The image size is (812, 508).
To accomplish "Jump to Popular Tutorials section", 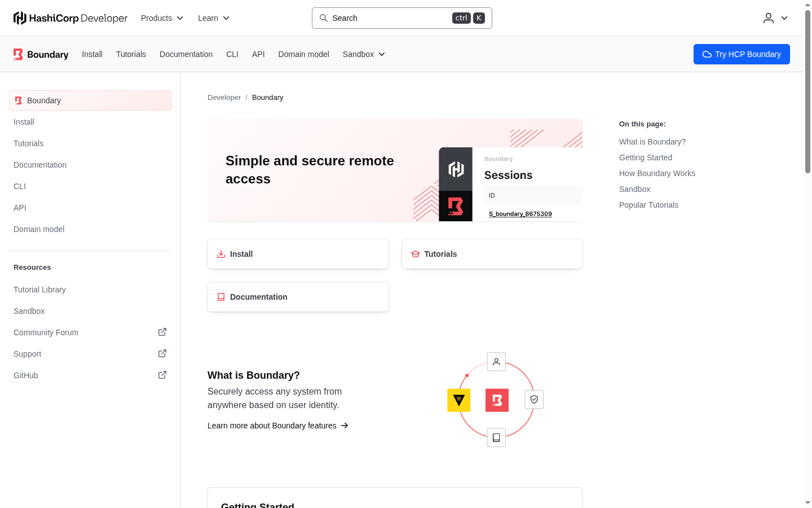I will (648, 205).
